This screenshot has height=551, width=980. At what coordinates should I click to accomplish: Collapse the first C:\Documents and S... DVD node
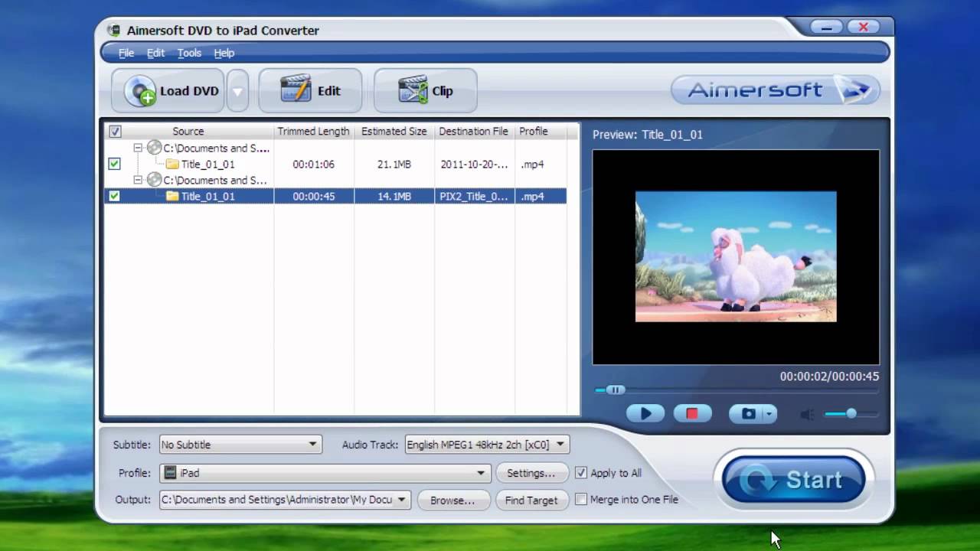point(138,148)
